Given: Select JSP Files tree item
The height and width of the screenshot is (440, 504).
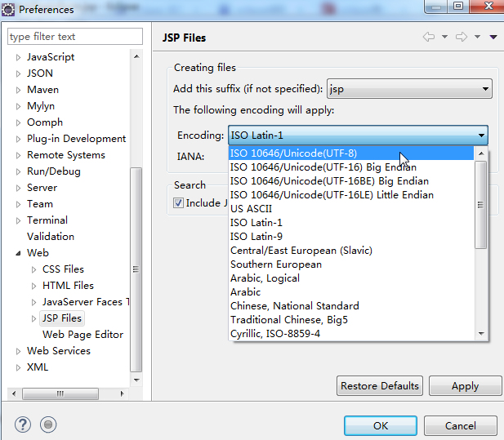Looking at the screenshot, I should point(62,318).
